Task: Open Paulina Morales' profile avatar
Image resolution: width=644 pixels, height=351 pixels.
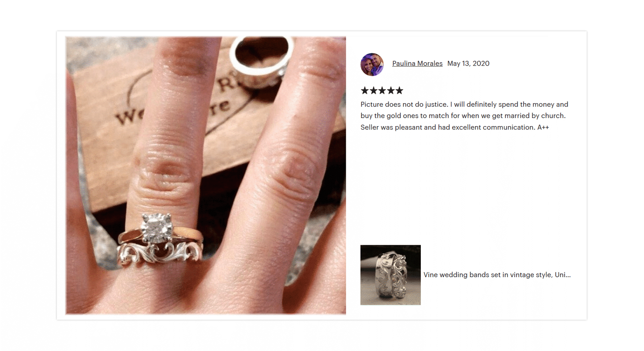Action: click(372, 64)
